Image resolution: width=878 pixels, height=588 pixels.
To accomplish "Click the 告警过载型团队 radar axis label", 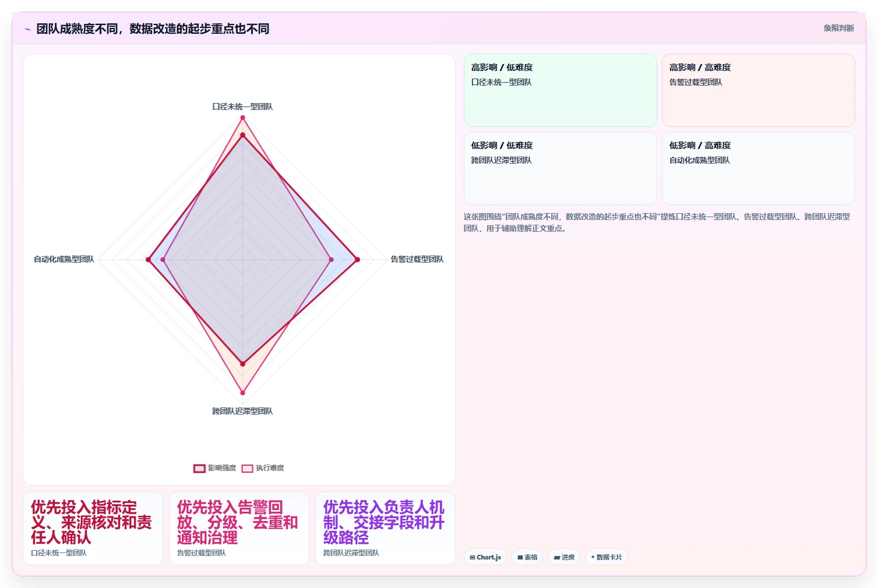I will 417,259.
